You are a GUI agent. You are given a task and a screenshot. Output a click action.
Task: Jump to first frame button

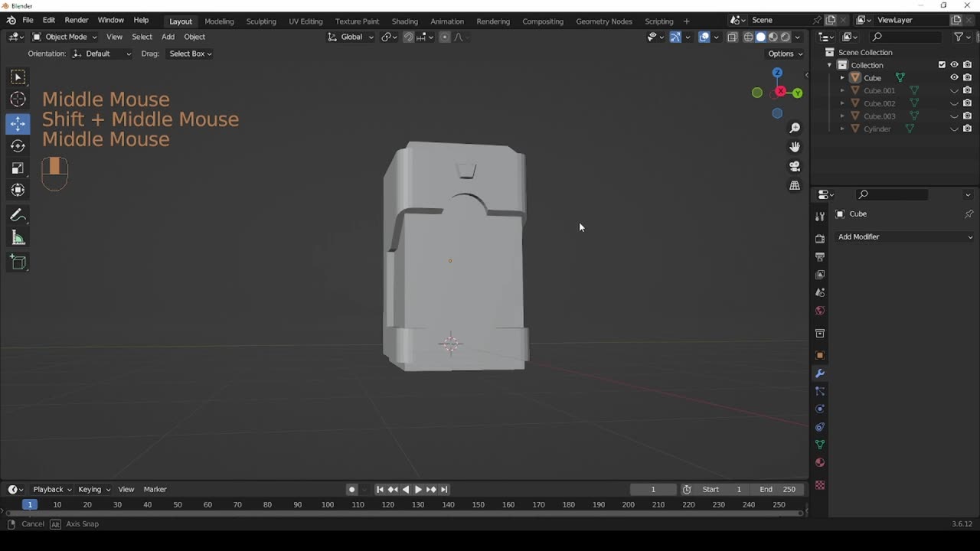click(380, 489)
